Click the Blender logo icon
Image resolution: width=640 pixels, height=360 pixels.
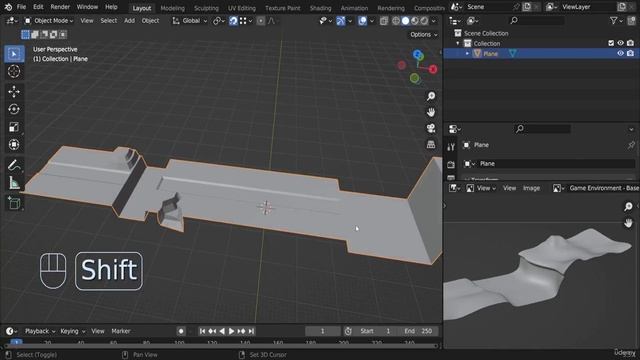8,7
